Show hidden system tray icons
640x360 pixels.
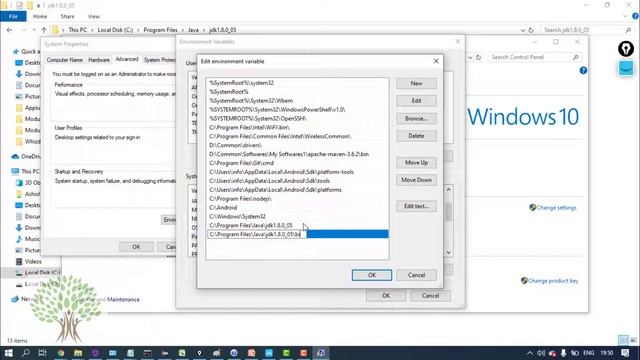click(x=530, y=353)
